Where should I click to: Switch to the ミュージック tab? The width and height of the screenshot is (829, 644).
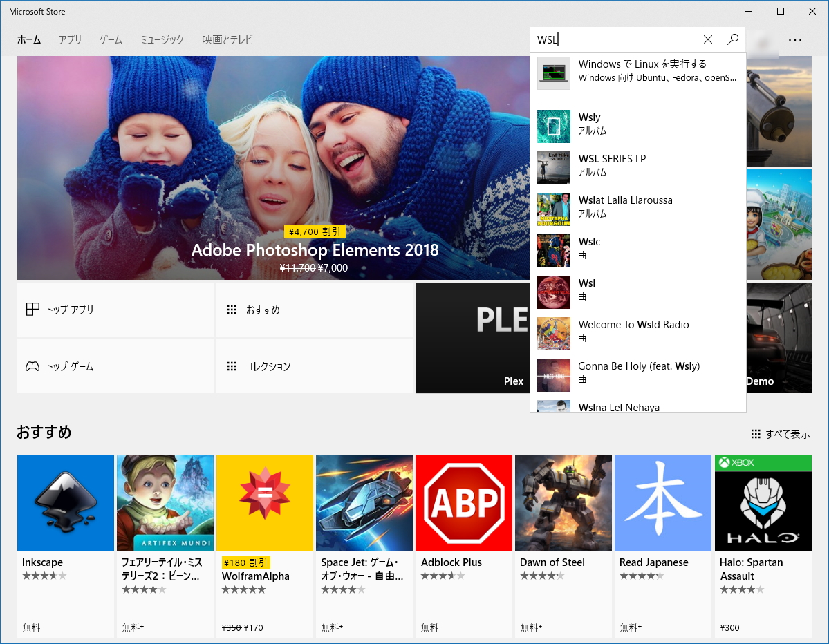tap(161, 39)
